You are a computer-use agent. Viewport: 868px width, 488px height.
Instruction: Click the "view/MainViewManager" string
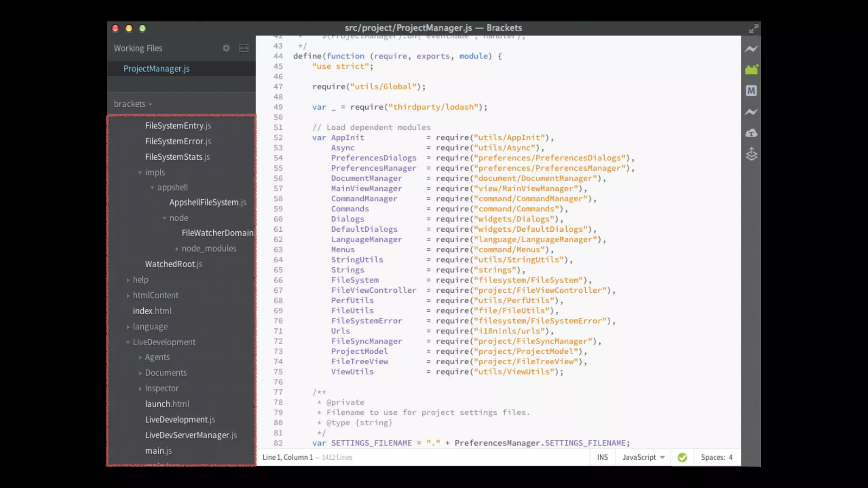coord(526,189)
